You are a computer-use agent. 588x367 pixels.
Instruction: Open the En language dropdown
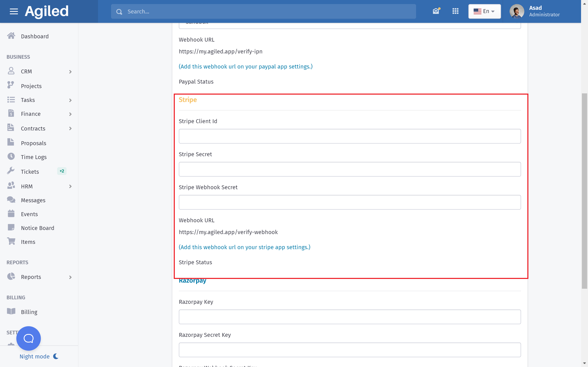pos(484,11)
